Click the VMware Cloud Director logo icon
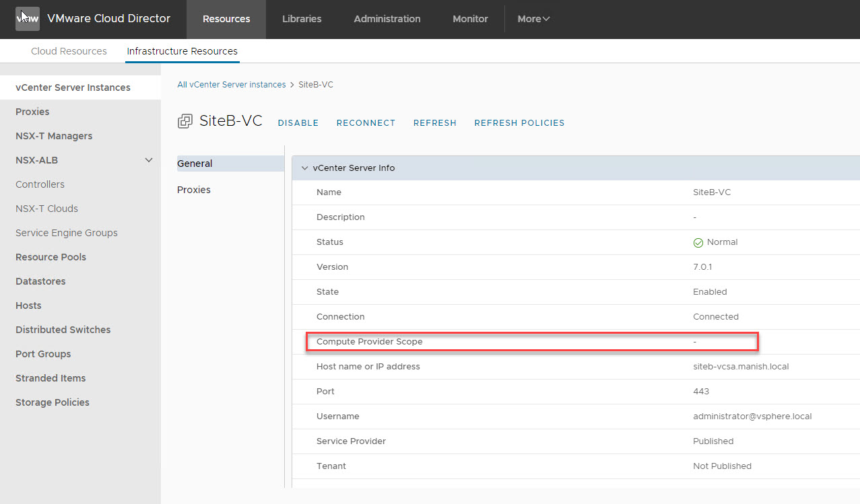This screenshot has width=860, height=504. [x=27, y=18]
